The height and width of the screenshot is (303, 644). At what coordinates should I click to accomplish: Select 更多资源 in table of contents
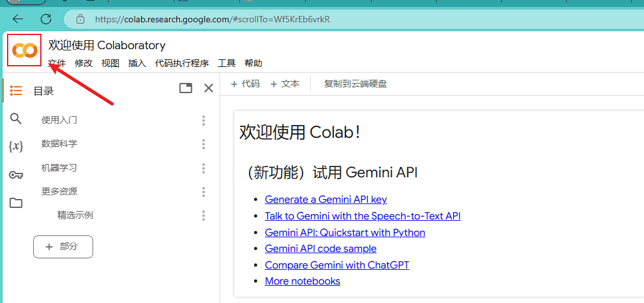pyautogui.click(x=59, y=192)
